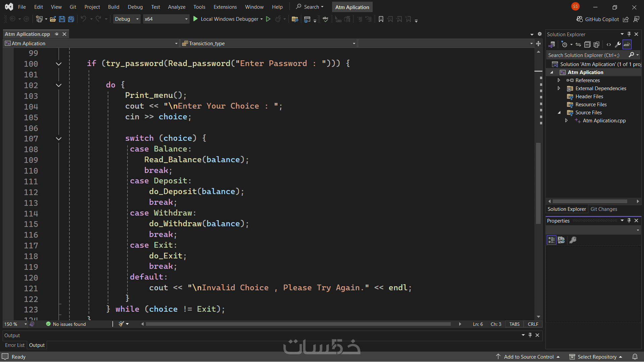Screen dimensions: 644x362
Task: Pin the Atm Aplication.cpp tab
Action: [x=56, y=34]
